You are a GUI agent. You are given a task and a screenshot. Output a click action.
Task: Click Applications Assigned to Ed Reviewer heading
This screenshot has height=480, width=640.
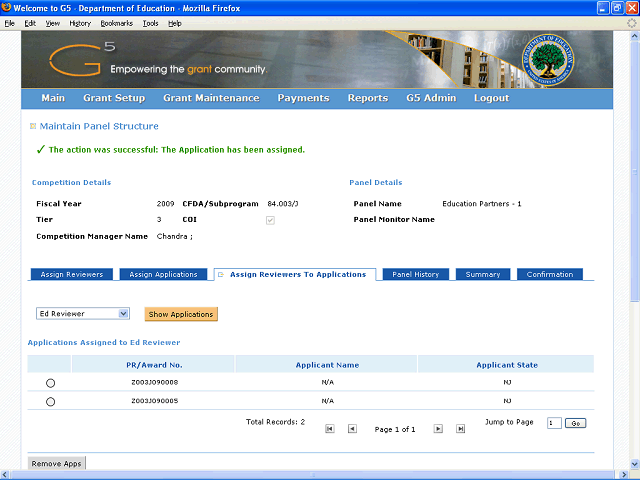104,342
